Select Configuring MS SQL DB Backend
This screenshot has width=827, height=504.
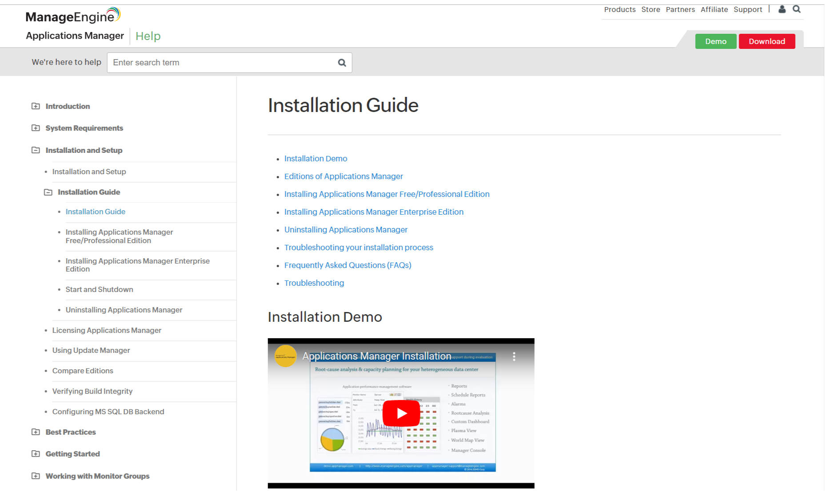tap(108, 412)
